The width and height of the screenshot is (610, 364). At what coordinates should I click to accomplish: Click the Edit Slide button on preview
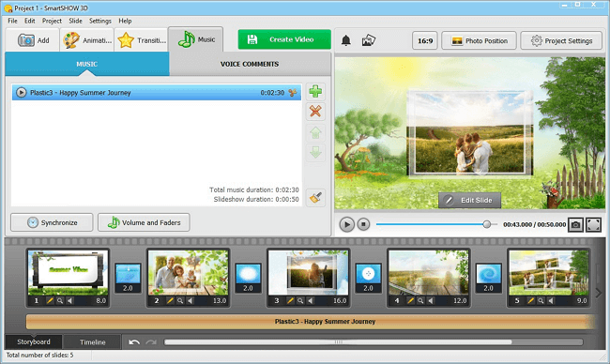tap(469, 200)
